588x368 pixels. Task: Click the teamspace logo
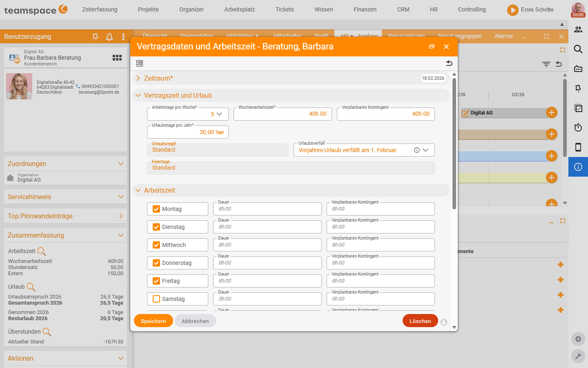[36, 10]
